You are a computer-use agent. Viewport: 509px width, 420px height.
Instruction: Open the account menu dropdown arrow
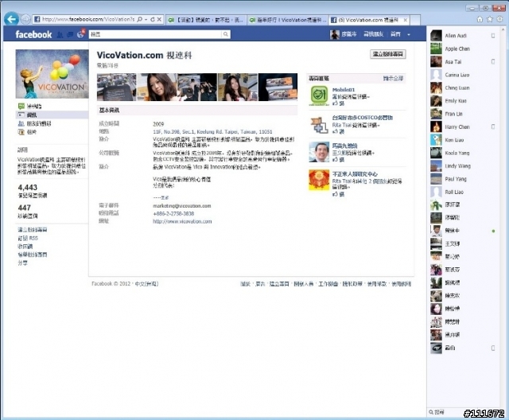(x=409, y=34)
